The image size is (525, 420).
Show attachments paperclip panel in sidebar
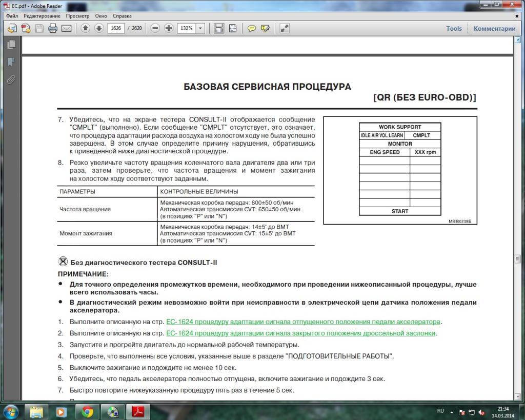coord(11,79)
